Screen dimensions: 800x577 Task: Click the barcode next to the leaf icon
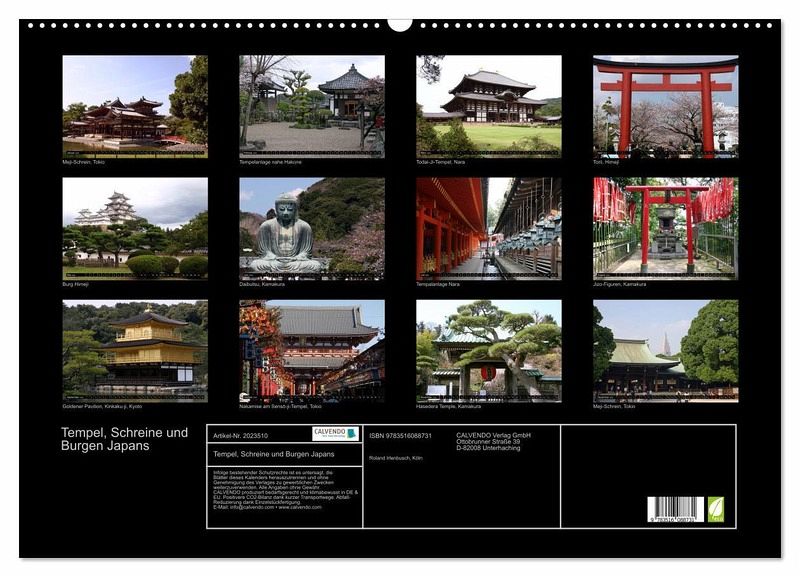click(676, 509)
